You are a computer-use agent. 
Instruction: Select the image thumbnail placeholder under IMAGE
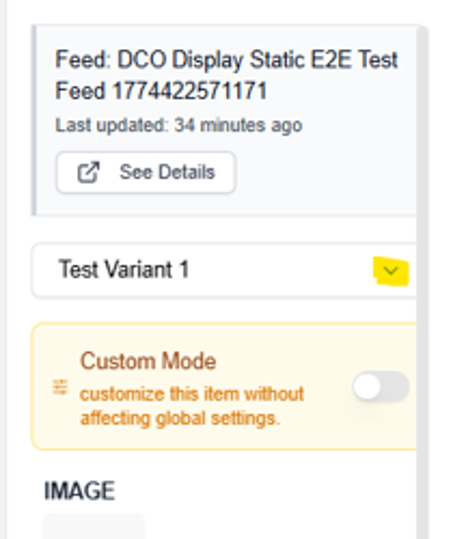[94, 526]
